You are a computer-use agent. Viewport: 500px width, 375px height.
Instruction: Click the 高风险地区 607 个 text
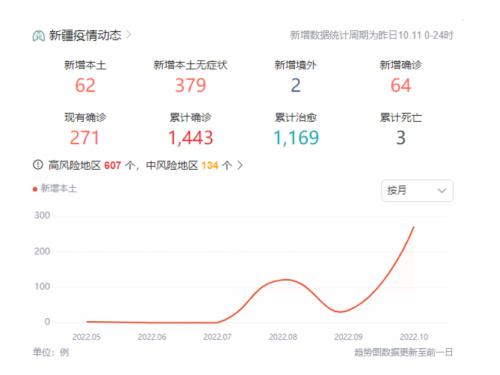[x=92, y=165]
